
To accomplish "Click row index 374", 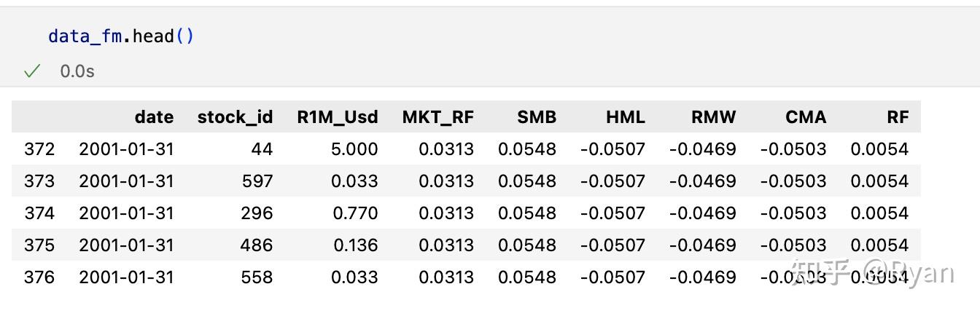I will [x=39, y=213].
